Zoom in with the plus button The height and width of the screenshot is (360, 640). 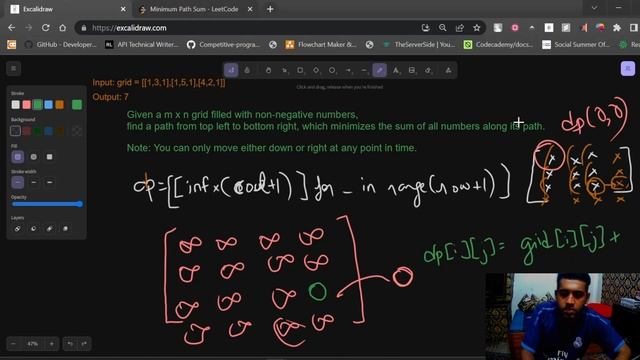click(x=52, y=344)
